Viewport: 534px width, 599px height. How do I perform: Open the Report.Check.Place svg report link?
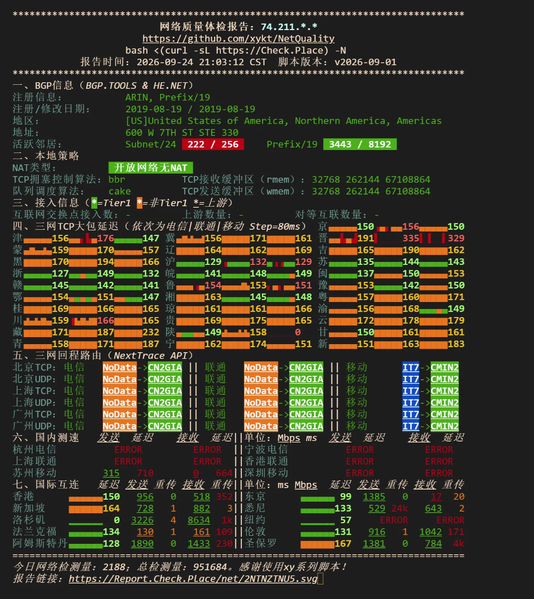193,579
